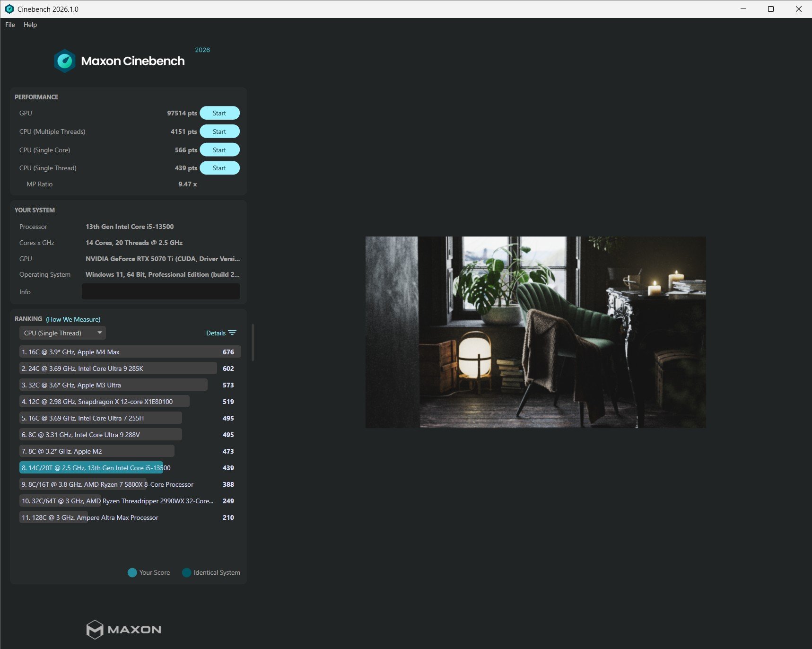Screen dimensions: 812x649
Task: Open the How We Measure link
Action: [73, 319]
